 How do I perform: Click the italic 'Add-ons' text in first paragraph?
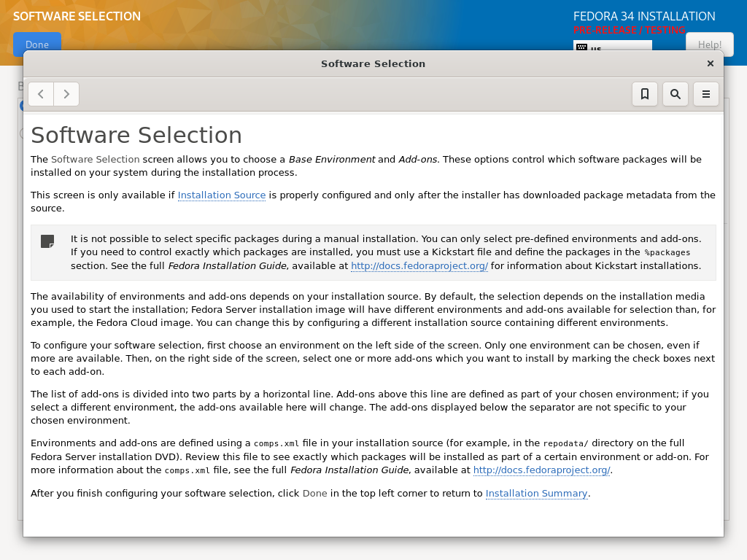(418, 160)
